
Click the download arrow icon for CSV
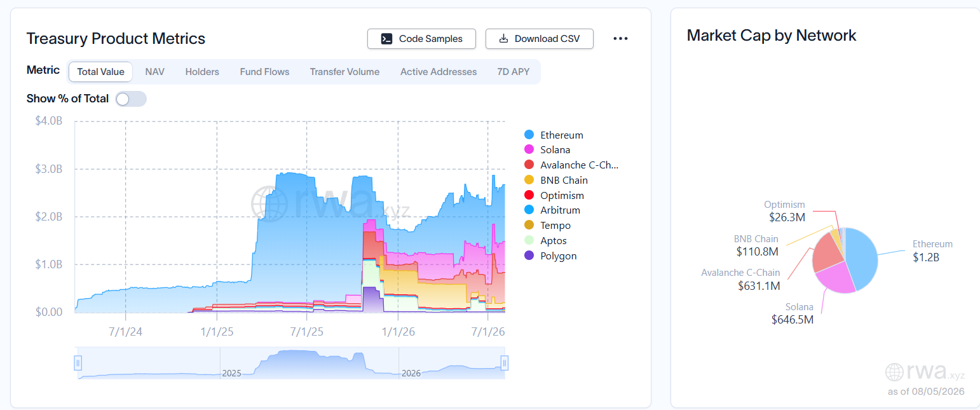pyautogui.click(x=503, y=39)
